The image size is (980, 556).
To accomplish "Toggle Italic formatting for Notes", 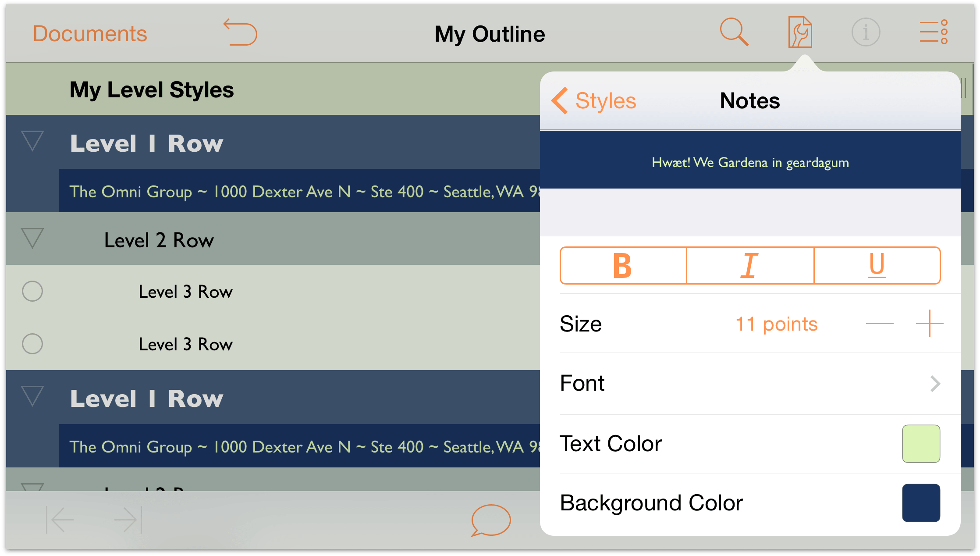I will click(749, 266).
